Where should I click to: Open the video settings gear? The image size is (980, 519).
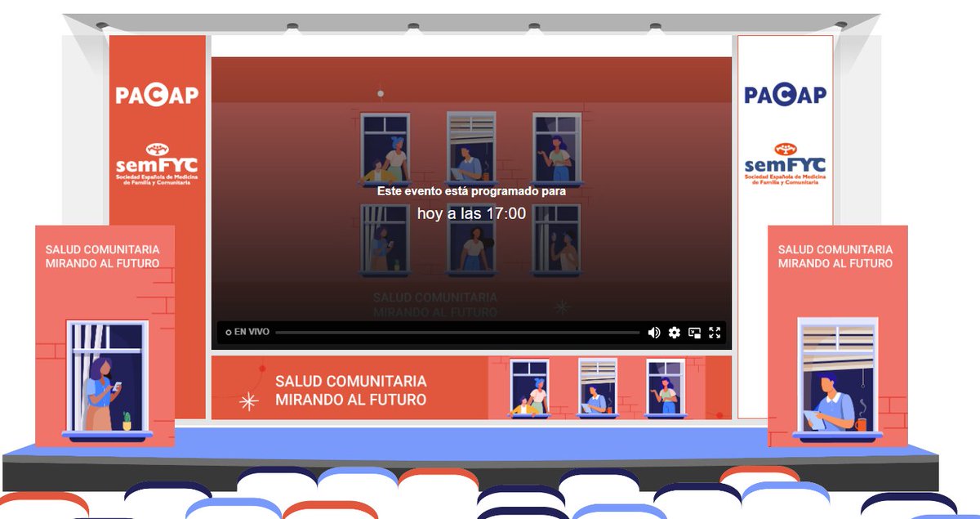click(x=675, y=332)
